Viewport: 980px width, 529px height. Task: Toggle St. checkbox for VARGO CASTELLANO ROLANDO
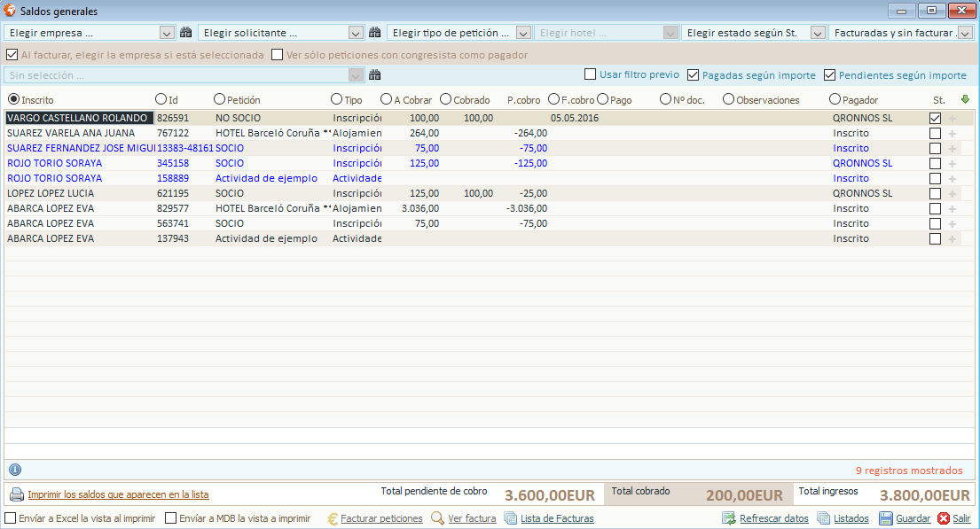pos(935,118)
